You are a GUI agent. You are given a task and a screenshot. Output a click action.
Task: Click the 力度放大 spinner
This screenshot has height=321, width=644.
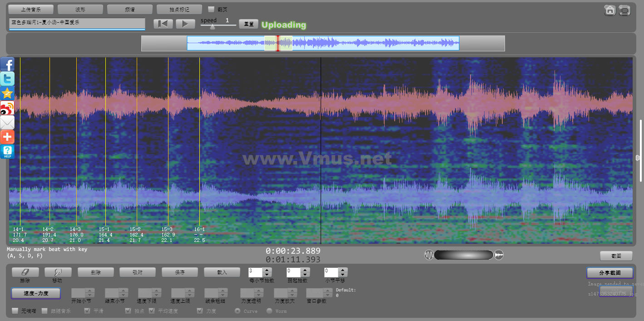(x=285, y=293)
